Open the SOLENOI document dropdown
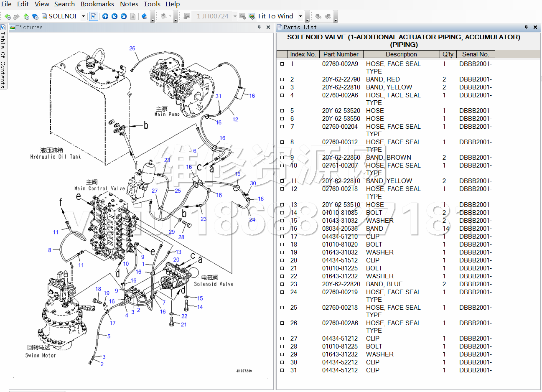 click(x=83, y=16)
